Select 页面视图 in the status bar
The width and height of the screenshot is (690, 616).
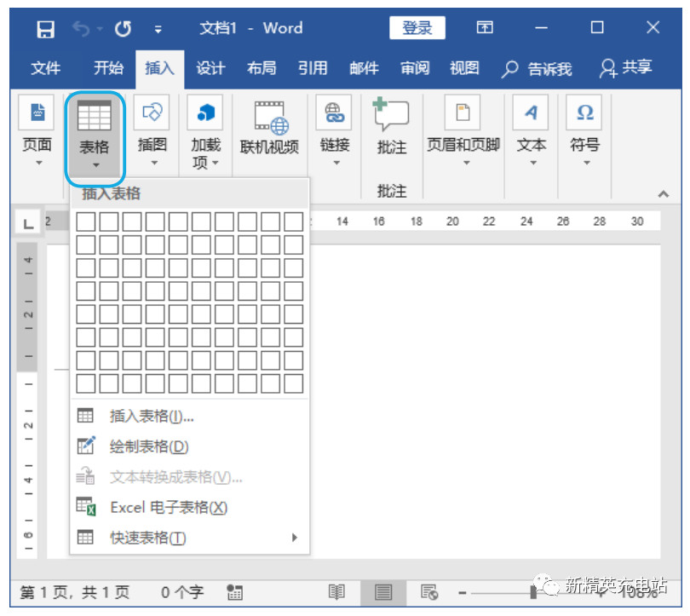383,591
